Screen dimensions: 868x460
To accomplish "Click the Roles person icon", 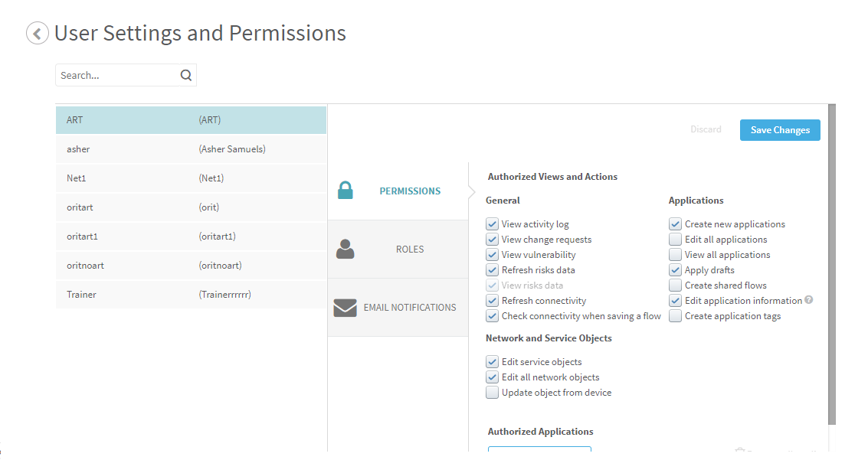I will click(x=346, y=249).
